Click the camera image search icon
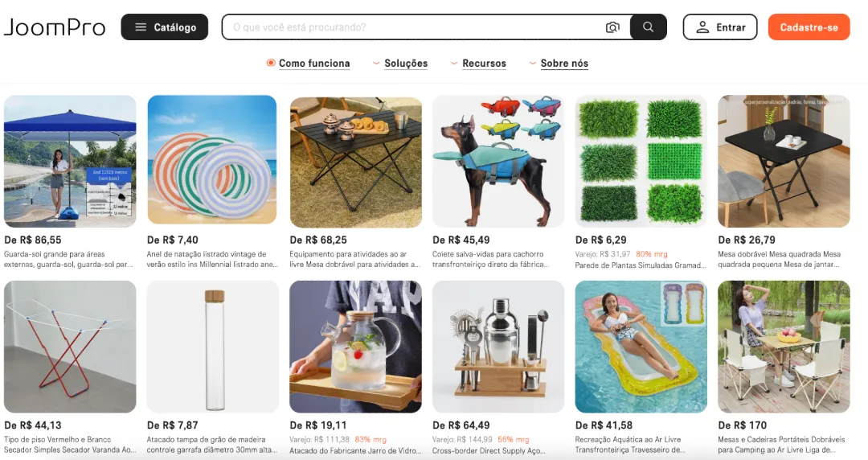The width and height of the screenshot is (868, 460). point(612,27)
